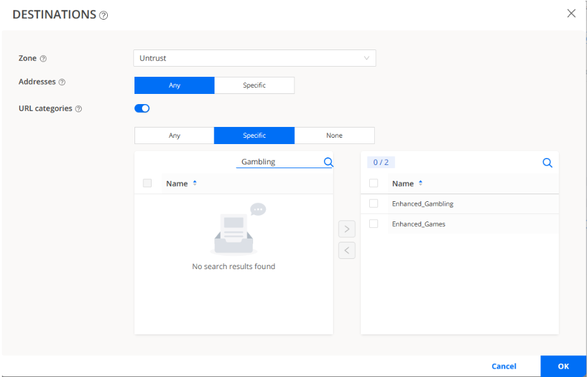Screen dimensions: 588x377
Task: Check the Enhanced_Games checkbox
Action: coord(374,224)
